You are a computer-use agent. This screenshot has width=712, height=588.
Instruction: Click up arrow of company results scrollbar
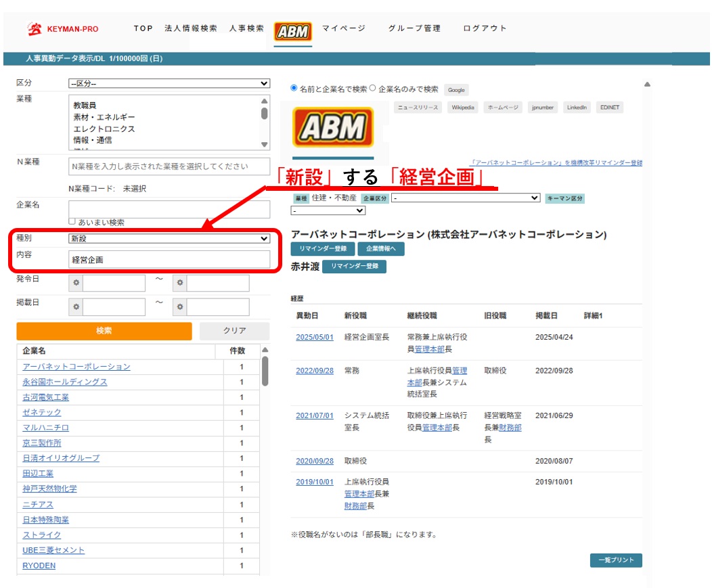pos(265,350)
